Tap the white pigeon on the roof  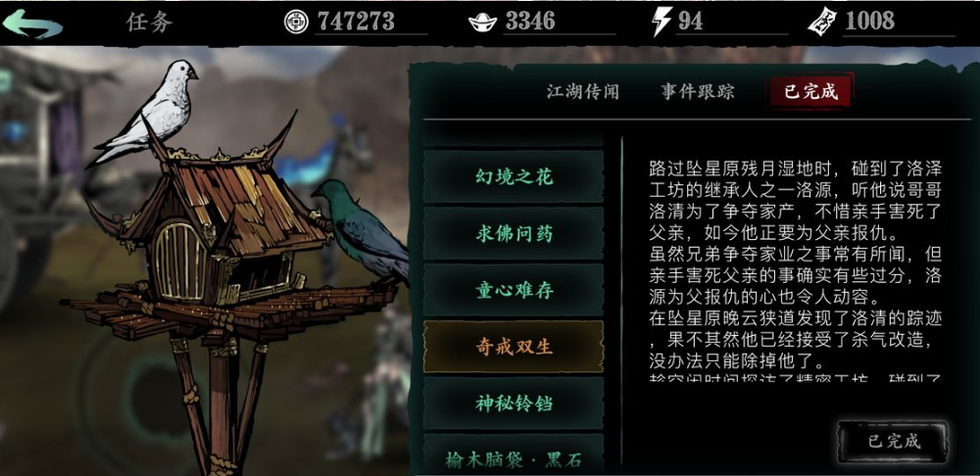click(x=148, y=112)
